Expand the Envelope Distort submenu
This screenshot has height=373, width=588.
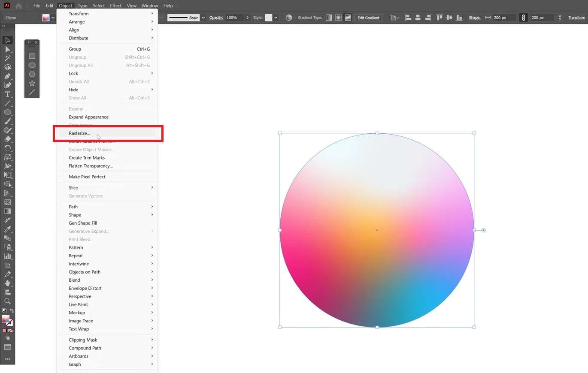click(x=107, y=288)
